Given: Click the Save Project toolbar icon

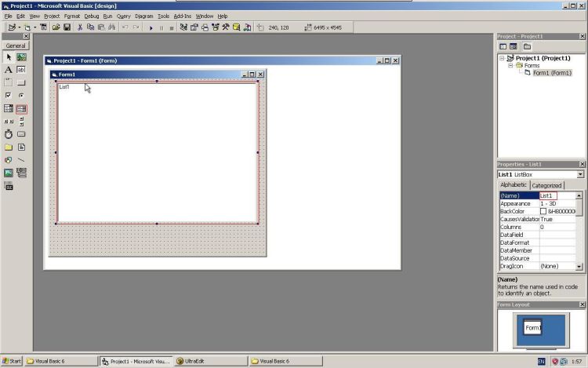Looking at the screenshot, I should [67, 27].
